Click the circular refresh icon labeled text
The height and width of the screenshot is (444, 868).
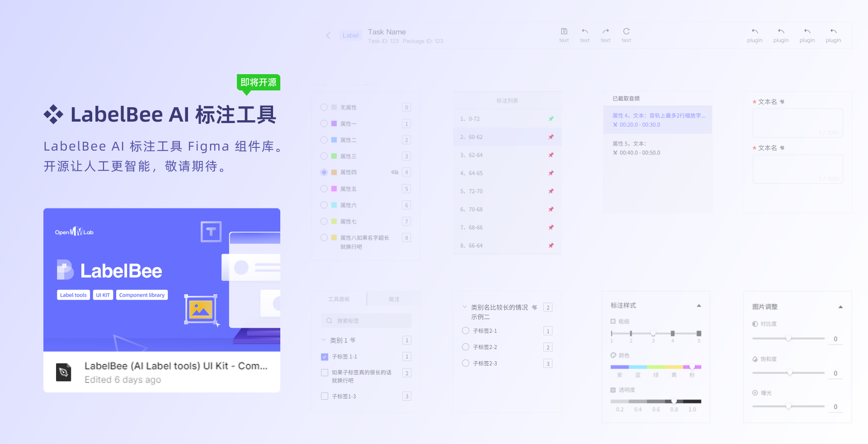point(626,31)
